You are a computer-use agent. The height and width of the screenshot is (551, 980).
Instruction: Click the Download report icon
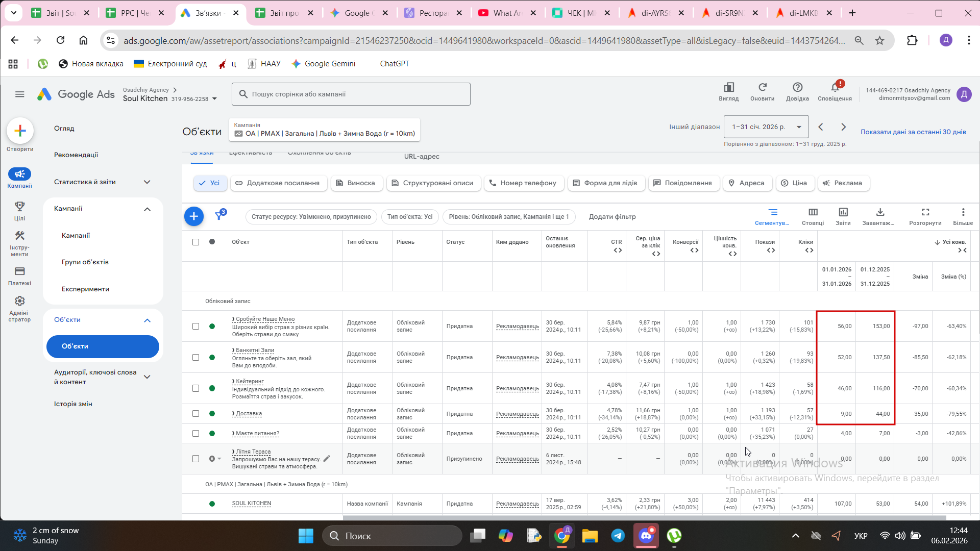[879, 212]
